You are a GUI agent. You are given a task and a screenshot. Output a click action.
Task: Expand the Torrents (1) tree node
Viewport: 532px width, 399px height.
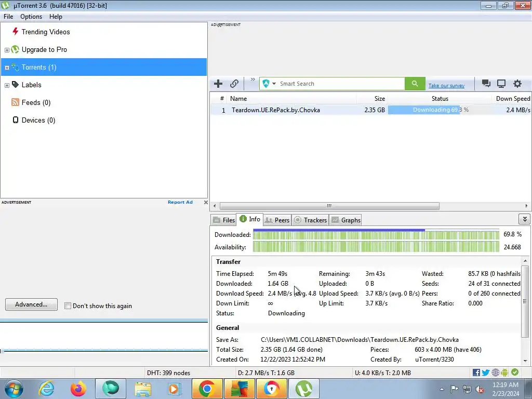tap(7, 68)
